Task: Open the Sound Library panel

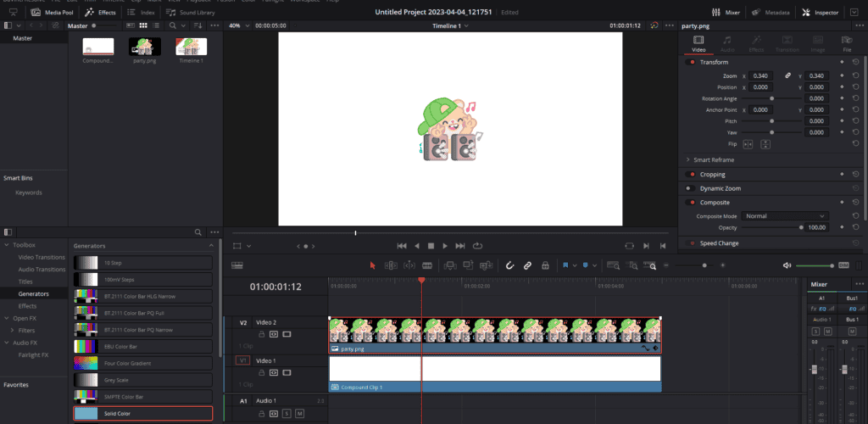Action: 190,12
